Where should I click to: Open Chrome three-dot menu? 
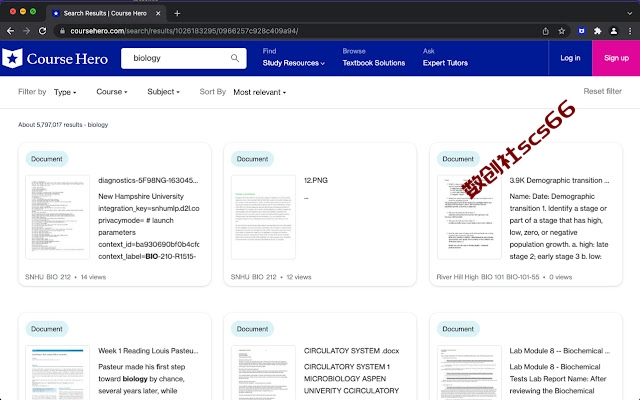coord(630,31)
